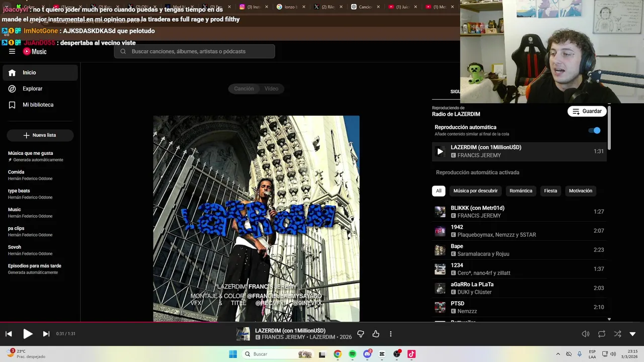
Task: Open OBS Studio from the taskbar
Action: 397,354
